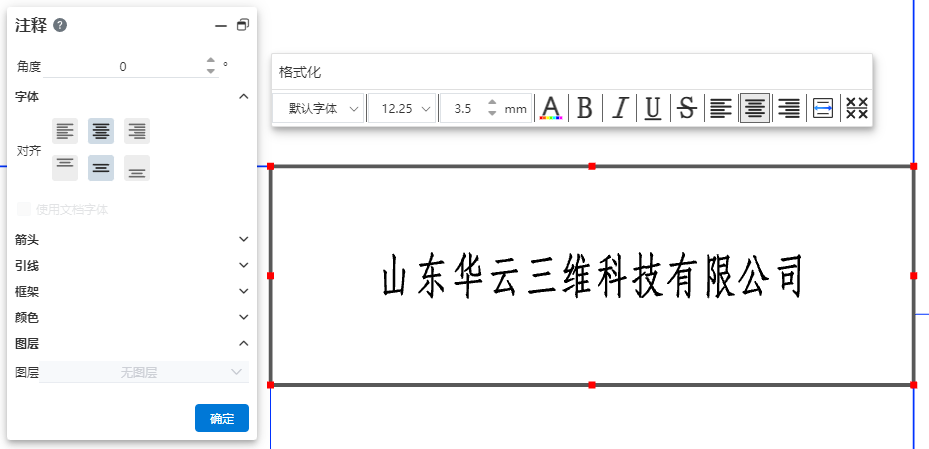Set horizontal left alignment in 对齐

click(x=65, y=131)
